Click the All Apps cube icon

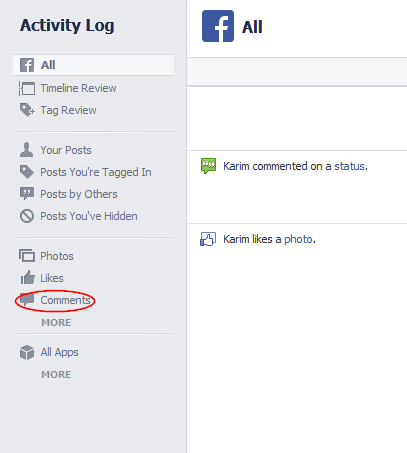[x=27, y=352]
